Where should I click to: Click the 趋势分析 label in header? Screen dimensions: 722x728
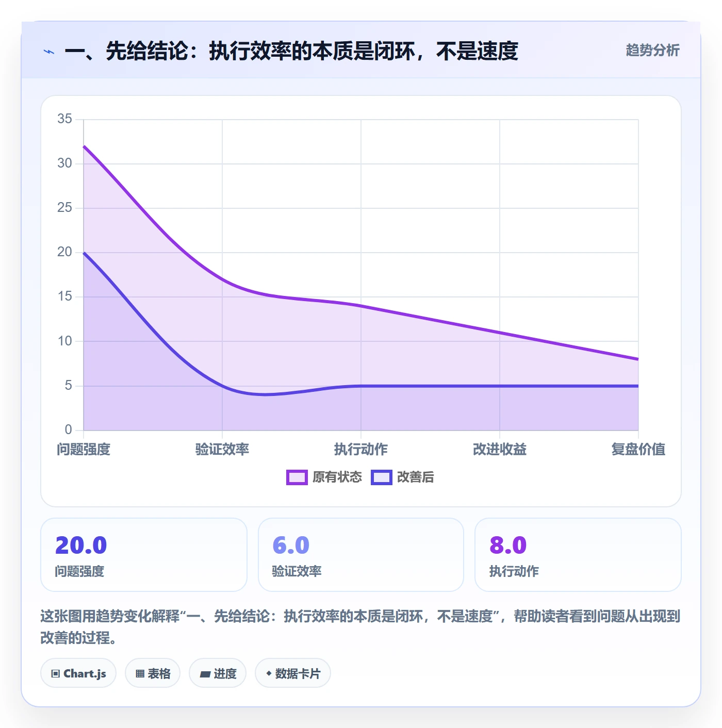(x=652, y=51)
